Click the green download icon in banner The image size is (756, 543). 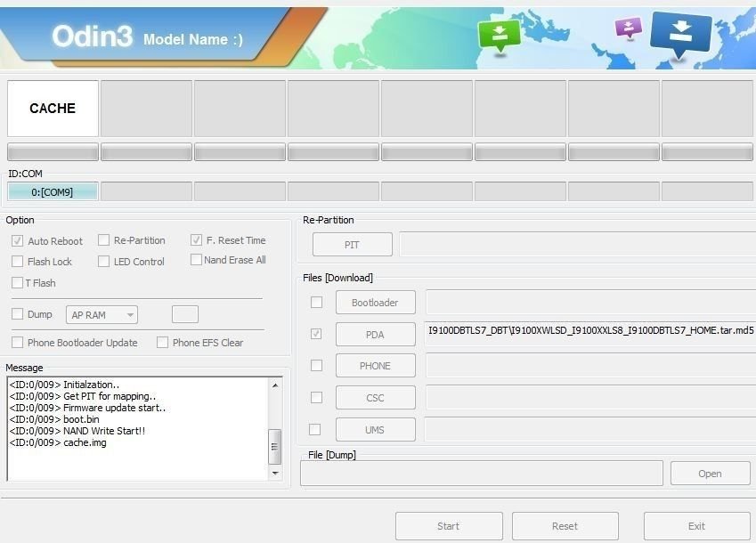499,36
